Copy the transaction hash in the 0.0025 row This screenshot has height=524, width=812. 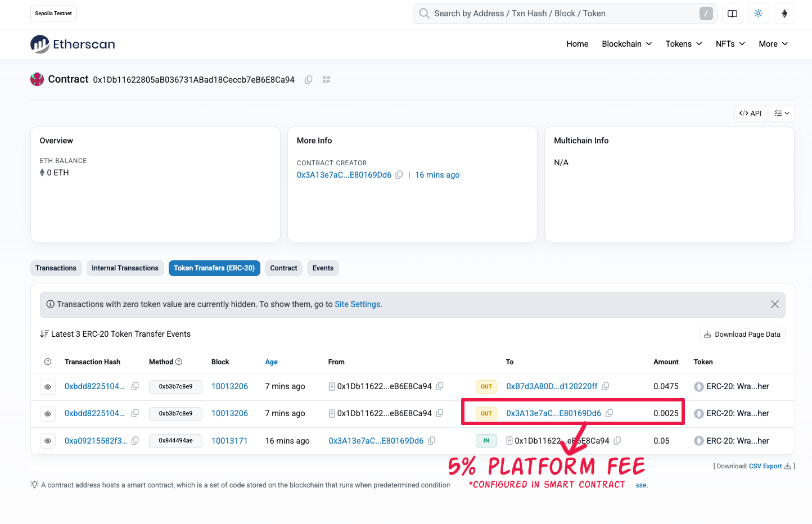coord(135,413)
